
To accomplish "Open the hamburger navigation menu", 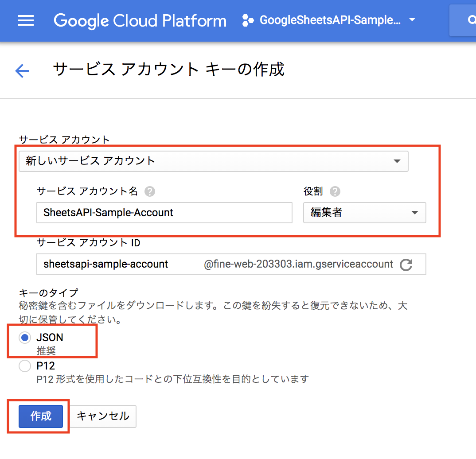I will coord(26,21).
